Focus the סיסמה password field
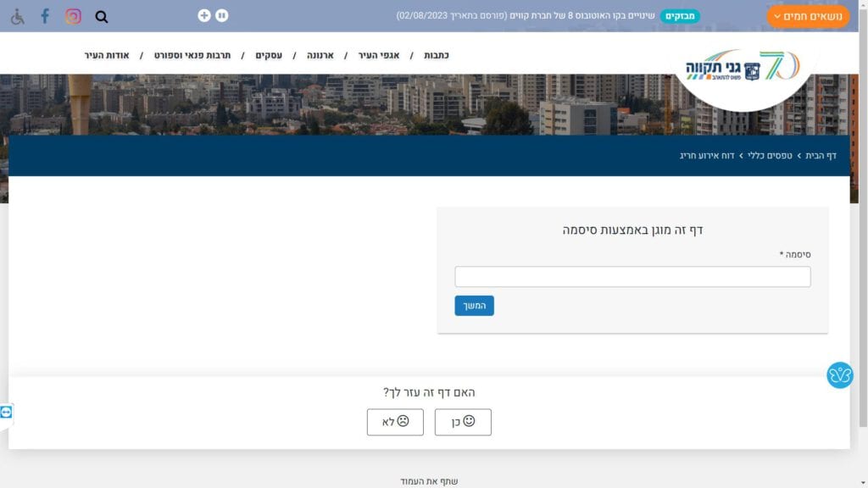Image resolution: width=868 pixels, height=488 pixels. tap(632, 277)
